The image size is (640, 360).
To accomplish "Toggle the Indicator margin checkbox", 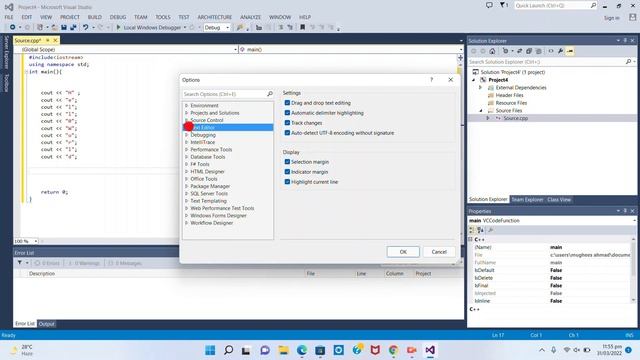I will tap(287, 172).
